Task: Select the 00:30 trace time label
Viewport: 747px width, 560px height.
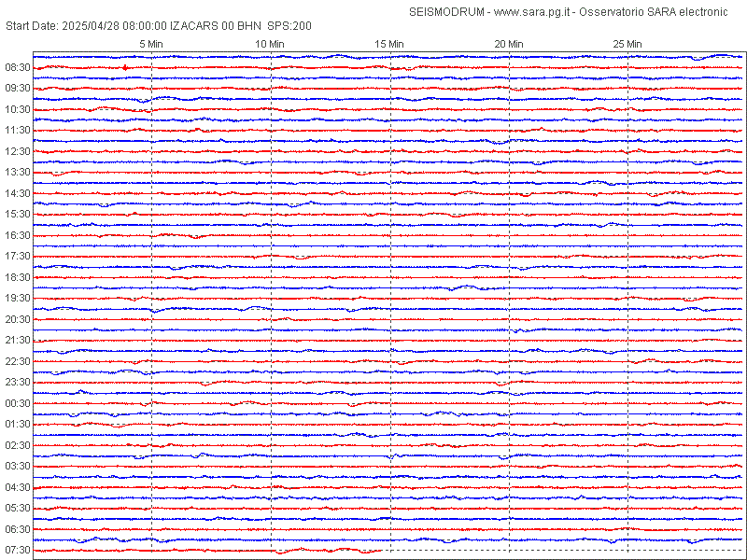Action: 18,403
